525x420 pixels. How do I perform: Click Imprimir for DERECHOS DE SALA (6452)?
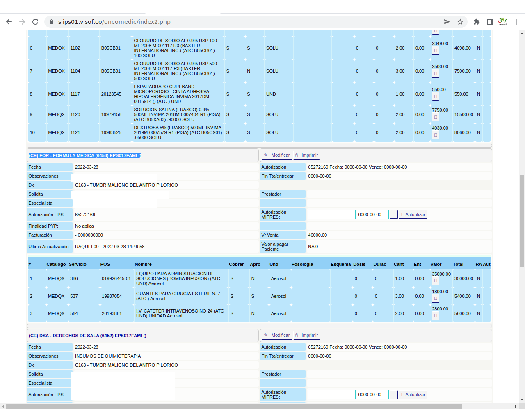pyautogui.click(x=306, y=335)
